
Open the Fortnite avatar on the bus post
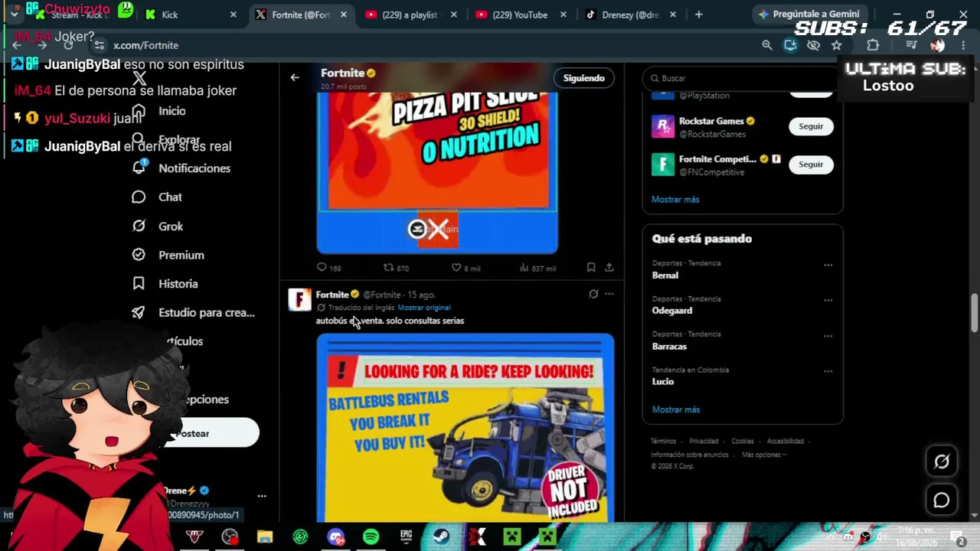click(299, 299)
